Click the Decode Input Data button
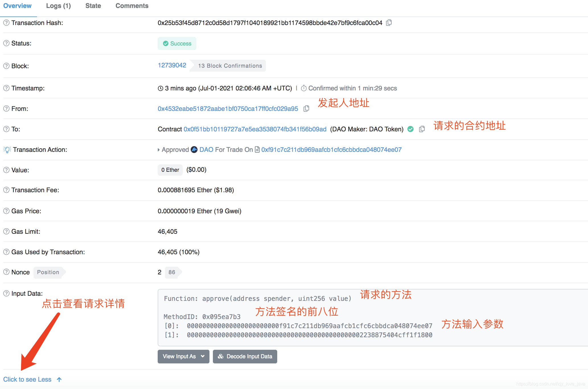The width and height of the screenshot is (588, 389). [x=245, y=356]
